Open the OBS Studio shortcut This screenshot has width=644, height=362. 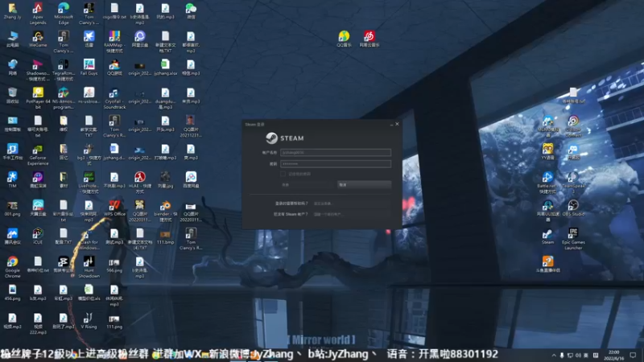pos(573,208)
